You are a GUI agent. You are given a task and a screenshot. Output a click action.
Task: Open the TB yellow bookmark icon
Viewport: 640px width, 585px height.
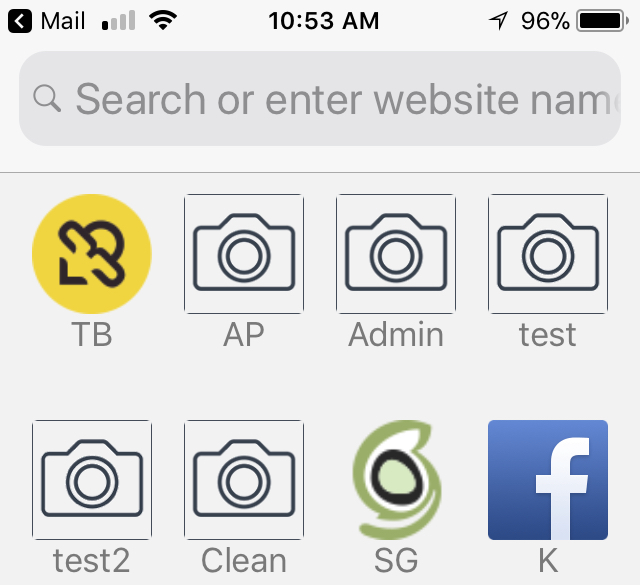click(x=92, y=254)
